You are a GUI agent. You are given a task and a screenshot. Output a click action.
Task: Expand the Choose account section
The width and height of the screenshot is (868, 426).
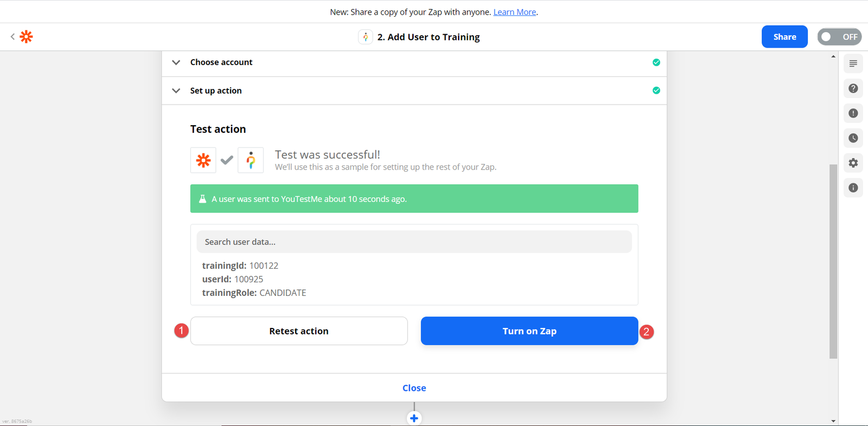coord(221,62)
